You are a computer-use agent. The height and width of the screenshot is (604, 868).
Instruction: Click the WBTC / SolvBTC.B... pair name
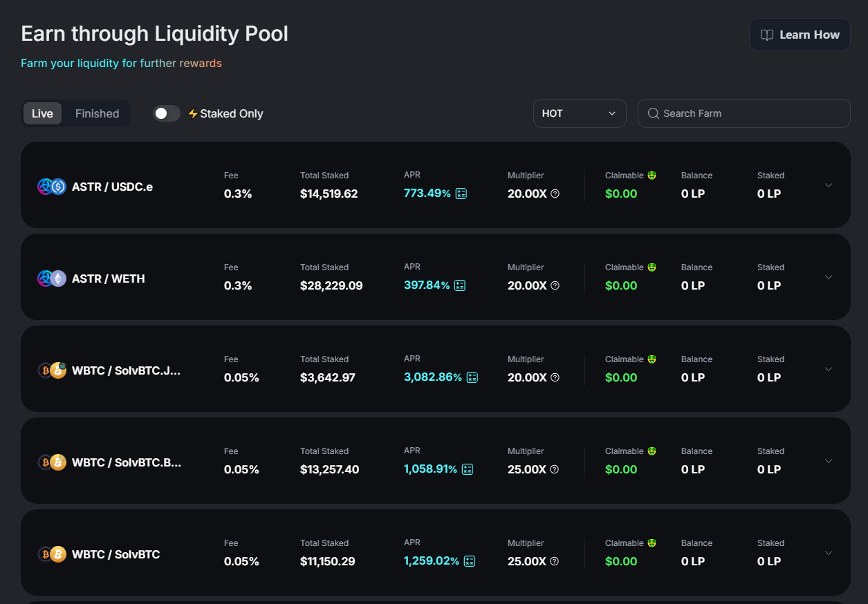[x=127, y=462]
